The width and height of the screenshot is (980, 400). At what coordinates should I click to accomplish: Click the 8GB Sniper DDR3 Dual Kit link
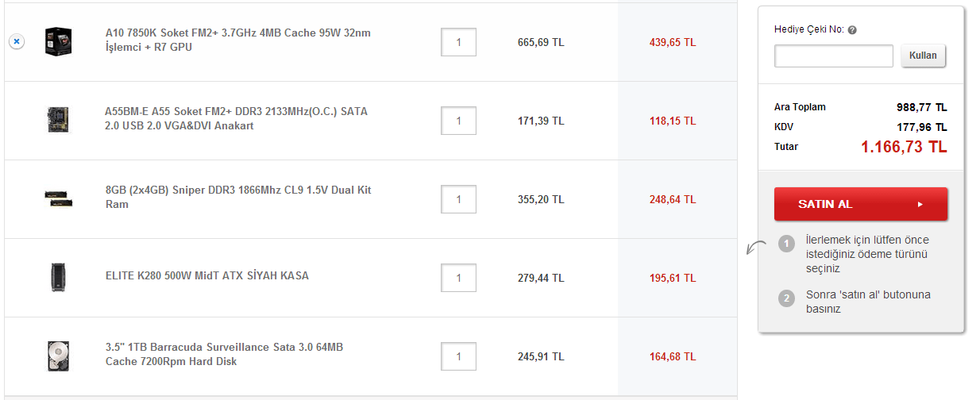pyautogui.click(x=237, y=197)
